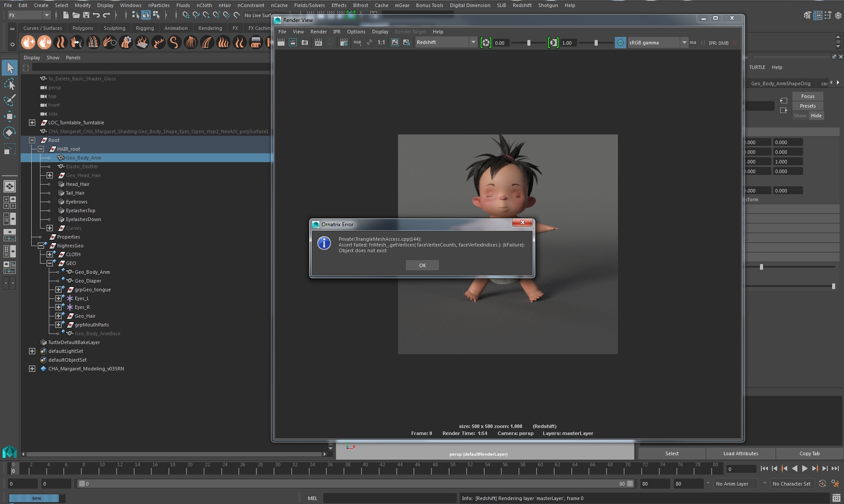Click the Display Real Size 1:1 icon
The image size is (844, 504).
click(381, 43)
